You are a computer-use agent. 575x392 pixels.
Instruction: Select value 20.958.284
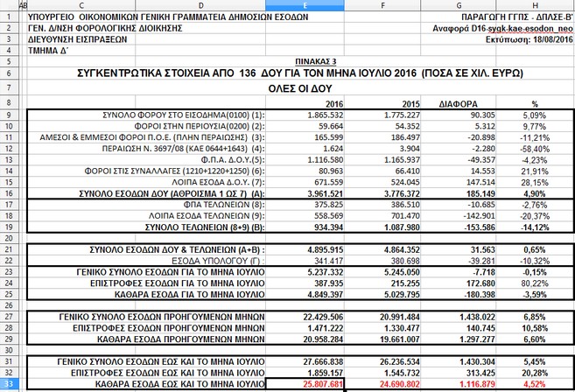(305, 339)
